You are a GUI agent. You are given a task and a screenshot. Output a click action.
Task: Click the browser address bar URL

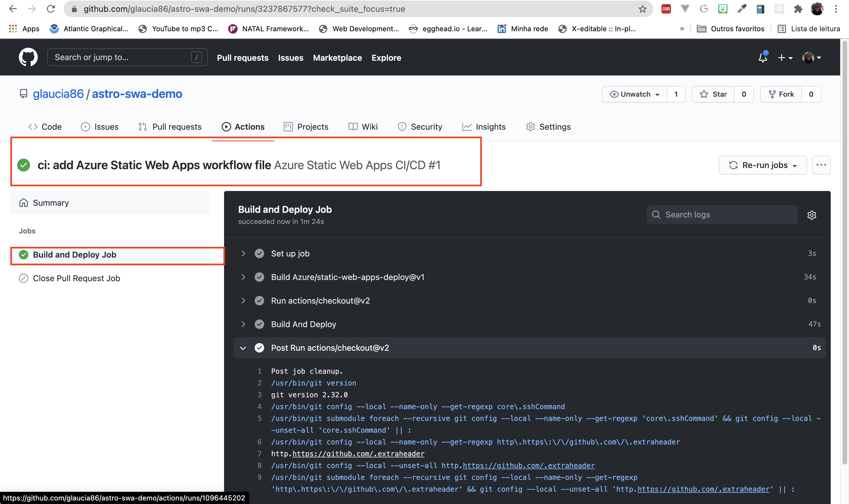(244, 9)
